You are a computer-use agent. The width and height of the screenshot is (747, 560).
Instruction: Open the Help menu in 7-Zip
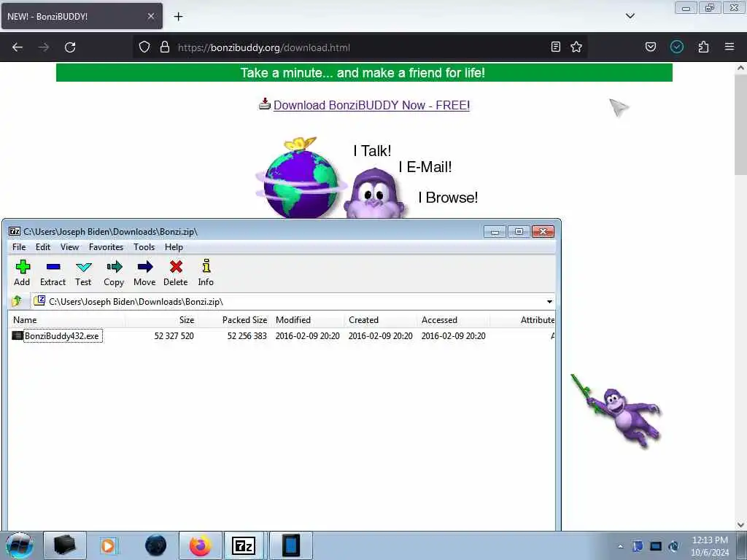pos(174,246)
